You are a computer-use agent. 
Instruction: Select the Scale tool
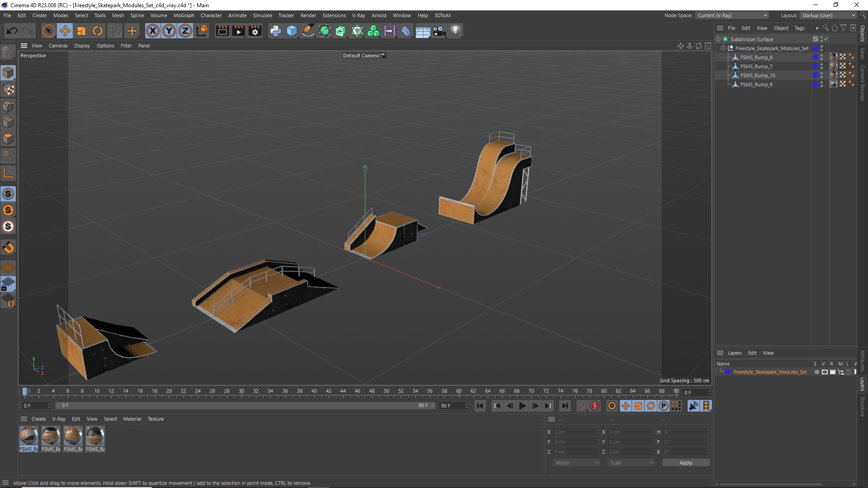click(81, 31)
